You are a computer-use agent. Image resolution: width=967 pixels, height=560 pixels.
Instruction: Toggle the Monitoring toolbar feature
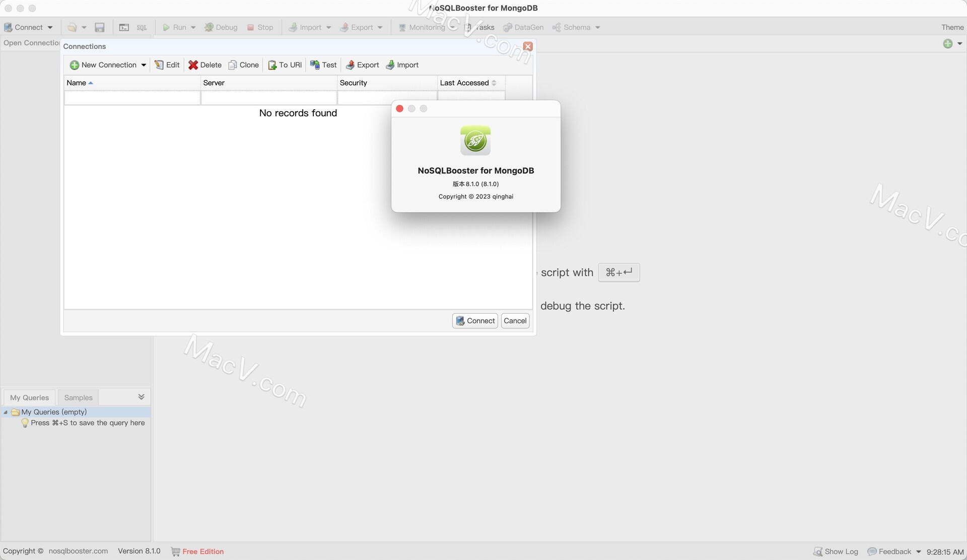click(x=424, y=27)
